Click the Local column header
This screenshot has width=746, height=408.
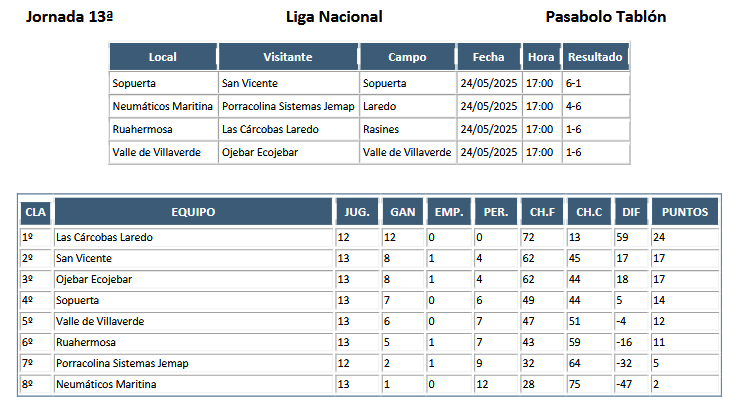tap(163, 57)
